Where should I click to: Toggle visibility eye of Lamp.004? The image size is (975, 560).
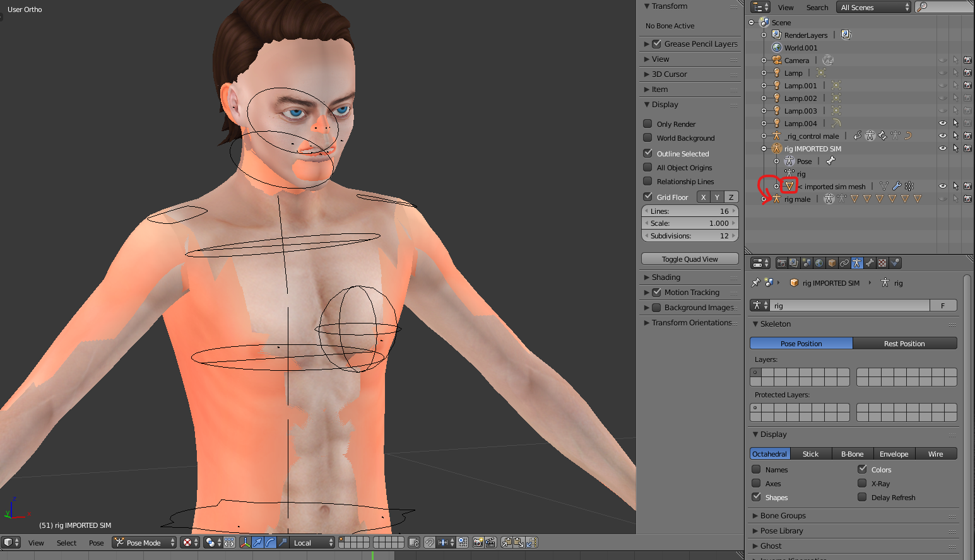coord(942,123)
